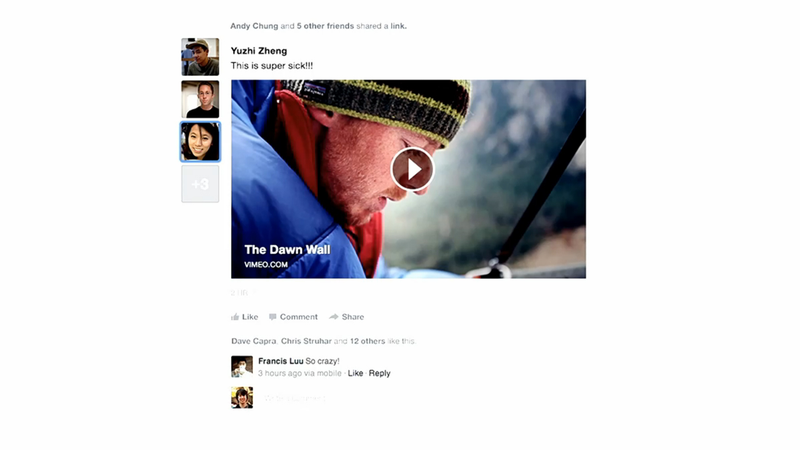Open Yuzhi Zheng's profile name
Screen dimensions: 800x450
coord(259,51)
